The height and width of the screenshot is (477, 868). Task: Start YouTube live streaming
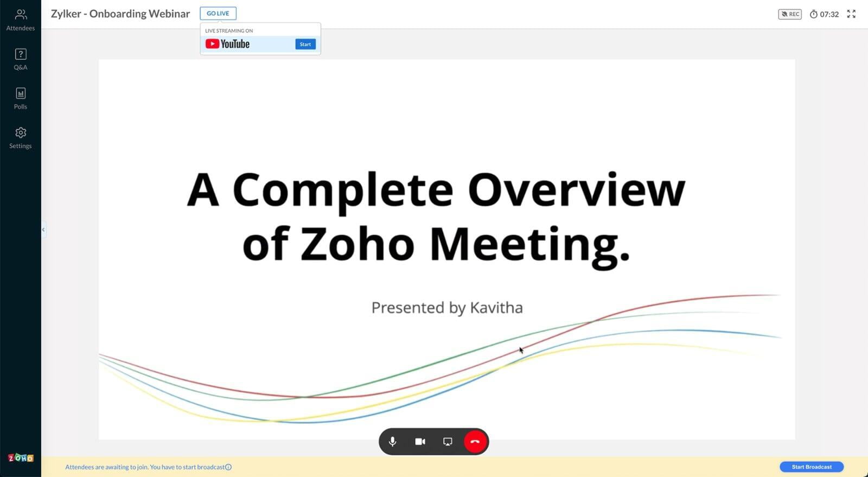click(305, 44)
